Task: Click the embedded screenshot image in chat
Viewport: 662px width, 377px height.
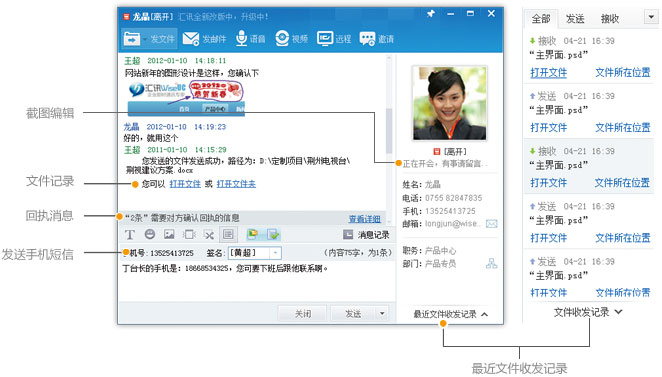Action: tap(186, 98)
